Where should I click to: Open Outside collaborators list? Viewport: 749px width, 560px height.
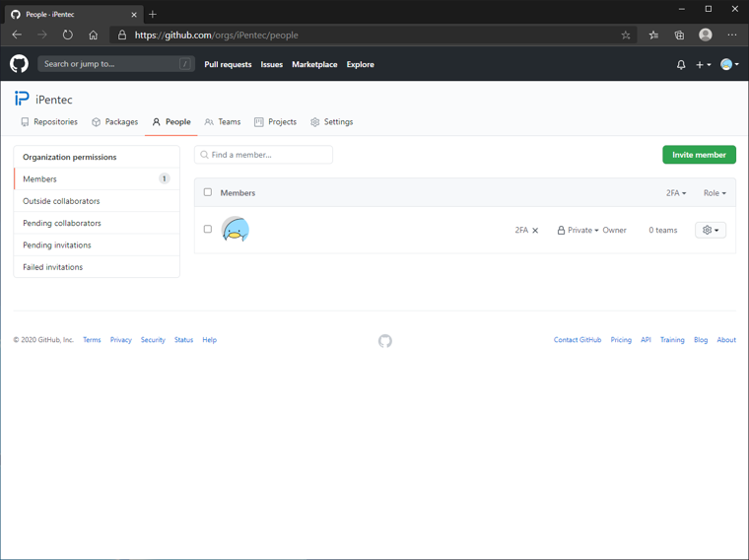pos(97,201)
